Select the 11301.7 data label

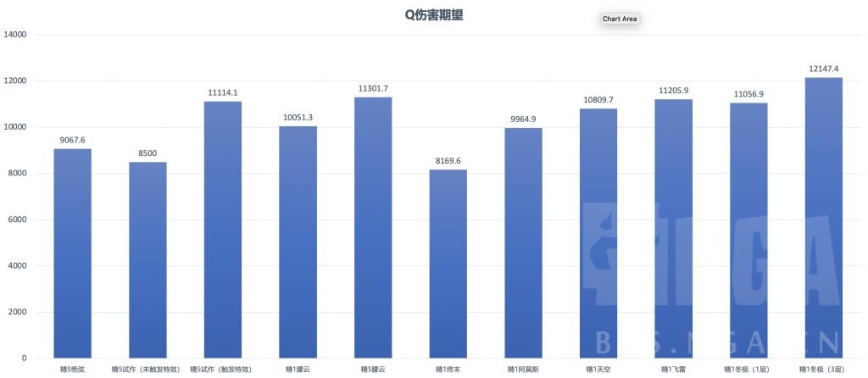point(373,88)
